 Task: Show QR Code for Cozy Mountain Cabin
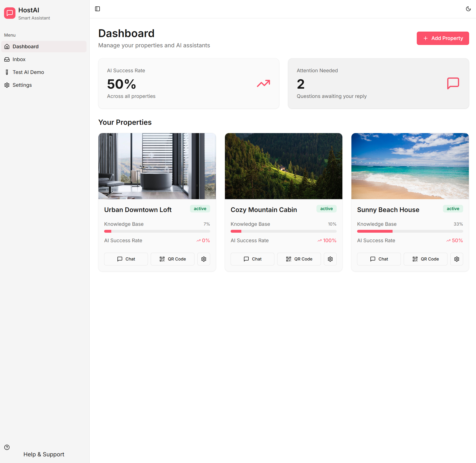tap(299, 259)
